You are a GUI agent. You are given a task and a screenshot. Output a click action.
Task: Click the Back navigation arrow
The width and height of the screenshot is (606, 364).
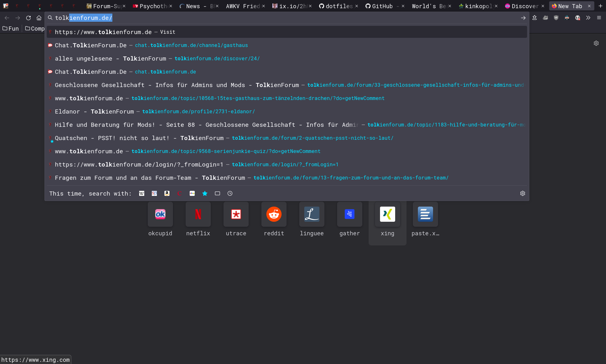[x=7, y=18]
